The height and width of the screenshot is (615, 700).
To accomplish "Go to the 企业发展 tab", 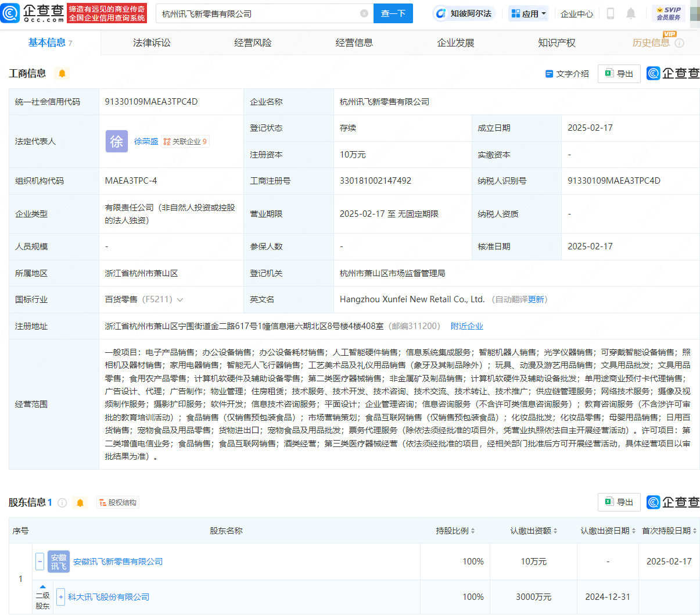I will pos(455,42).
